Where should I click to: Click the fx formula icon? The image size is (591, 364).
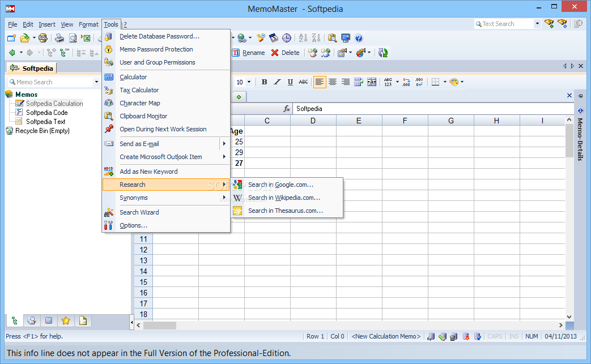coord(287,109)
